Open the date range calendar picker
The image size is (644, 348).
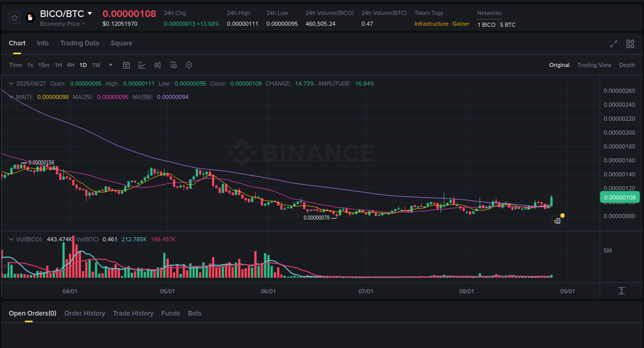(126, 65)
